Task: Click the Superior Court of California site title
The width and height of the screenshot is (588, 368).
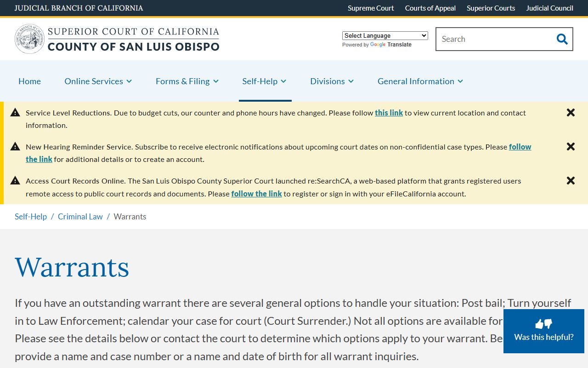Action: pyautogui.click(x=133, y=39)
